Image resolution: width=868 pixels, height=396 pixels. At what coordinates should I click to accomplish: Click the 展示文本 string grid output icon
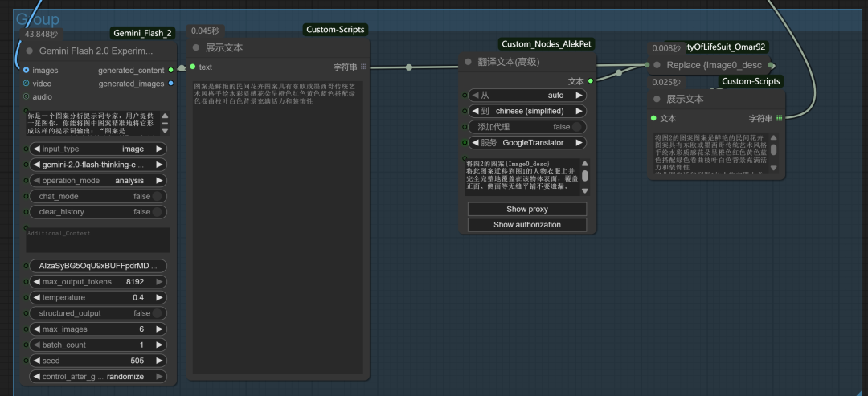pyautogui.click(x=363, y=67)
